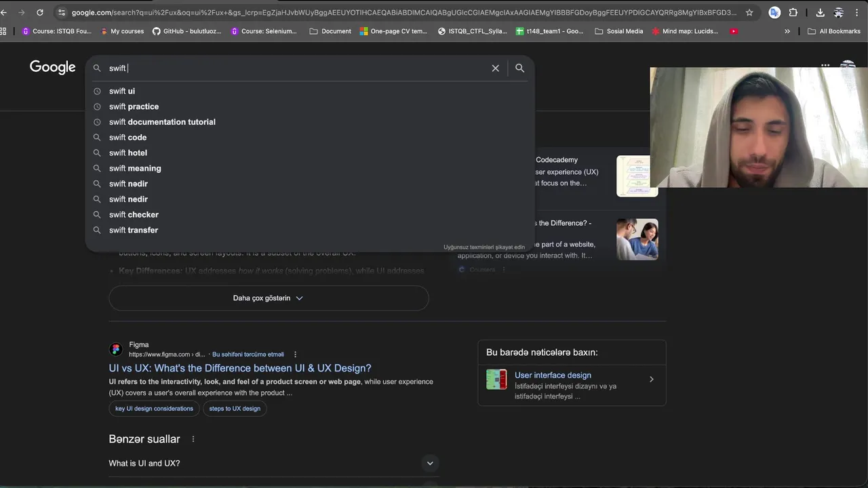Open 'Sosial Media' bookmark folder
Viewport: 868px width, 488px height.
tap(618, 31)
